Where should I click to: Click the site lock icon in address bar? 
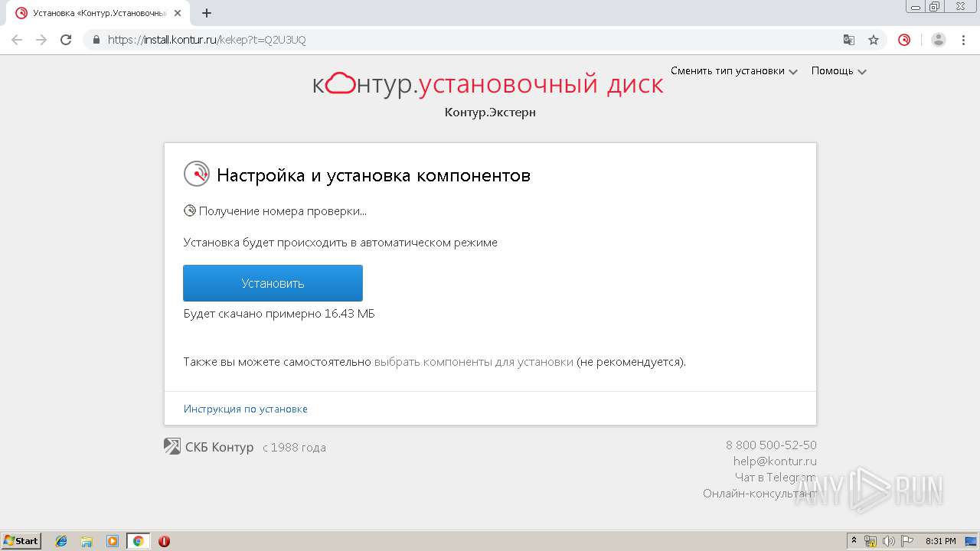click(96, 40)
